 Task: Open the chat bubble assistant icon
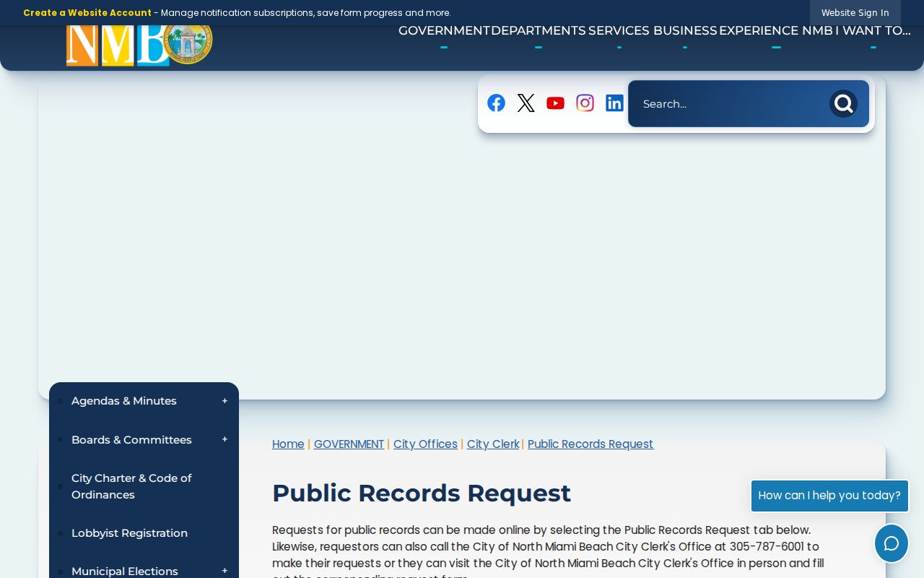click(x=892, y=543)
